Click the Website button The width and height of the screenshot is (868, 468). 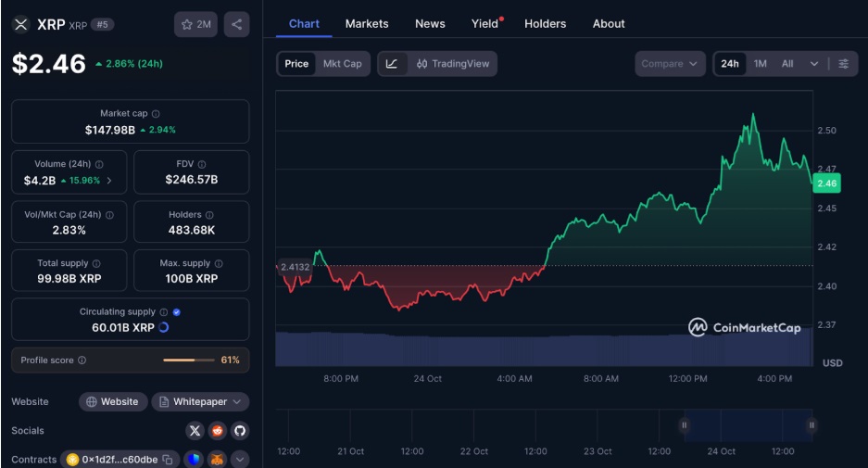(113, 401)
